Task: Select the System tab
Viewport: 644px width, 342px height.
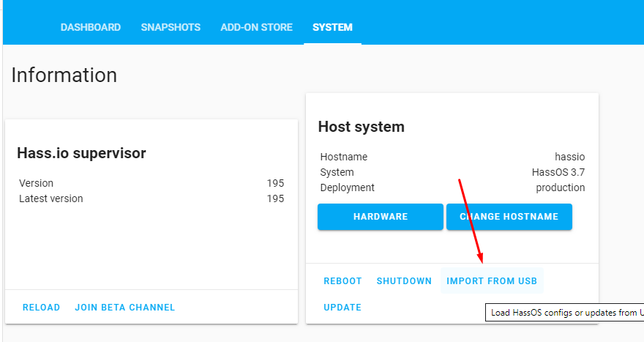Action: pyautogui.click(x=332, y=27)
